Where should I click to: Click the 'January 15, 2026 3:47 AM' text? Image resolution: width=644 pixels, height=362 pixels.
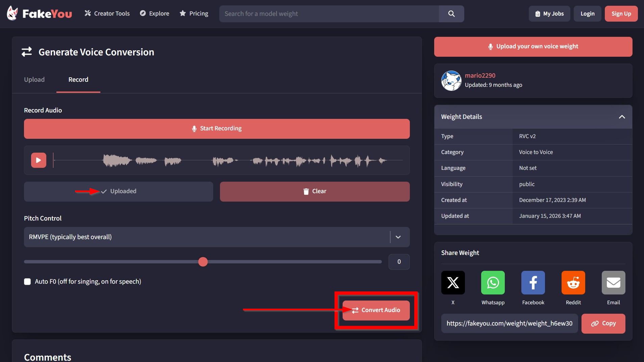point(550,216)
